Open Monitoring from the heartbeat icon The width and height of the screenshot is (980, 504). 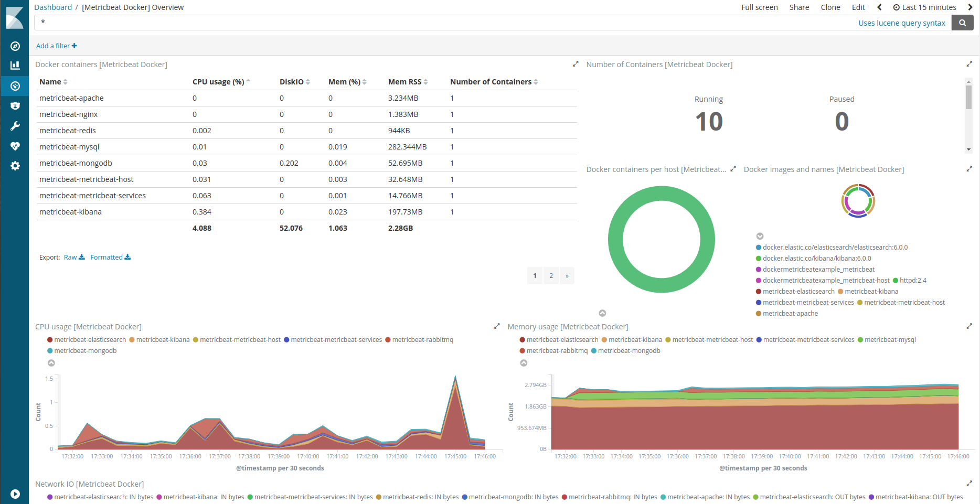click(15, 146)
